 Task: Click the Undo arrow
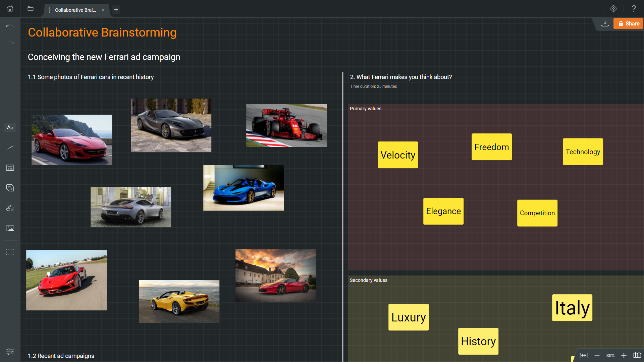point(10,26)
